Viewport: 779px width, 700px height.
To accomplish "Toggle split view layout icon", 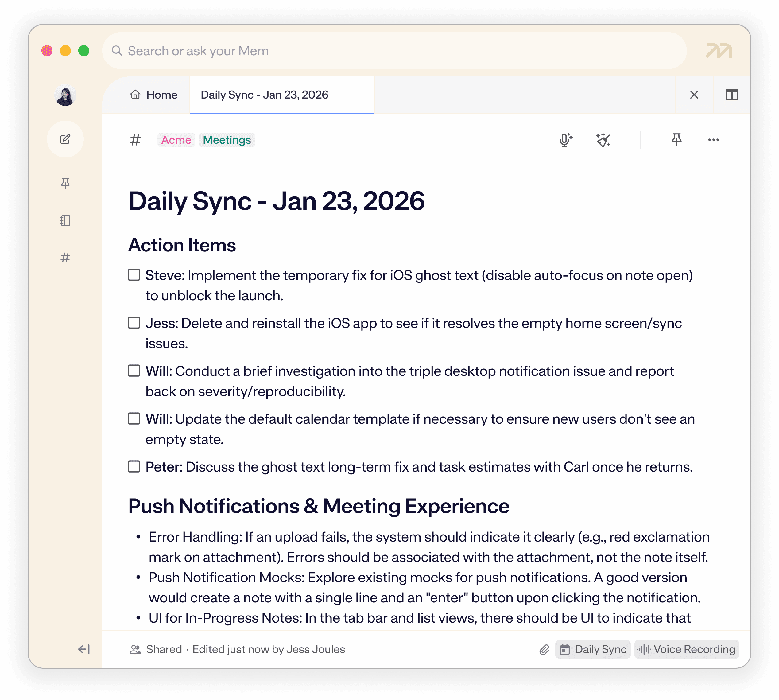I will tap(732, 95).
